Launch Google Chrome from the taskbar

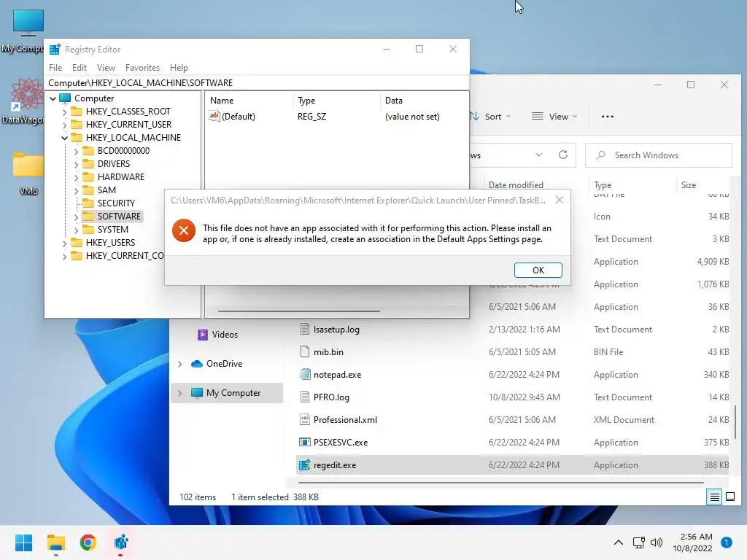[x=88, y=542]
